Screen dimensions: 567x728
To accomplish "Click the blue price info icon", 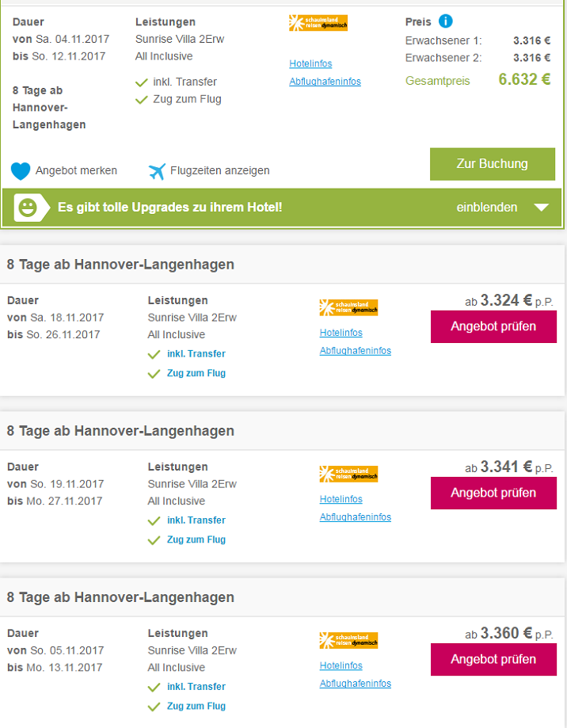I will coord(446,21).
